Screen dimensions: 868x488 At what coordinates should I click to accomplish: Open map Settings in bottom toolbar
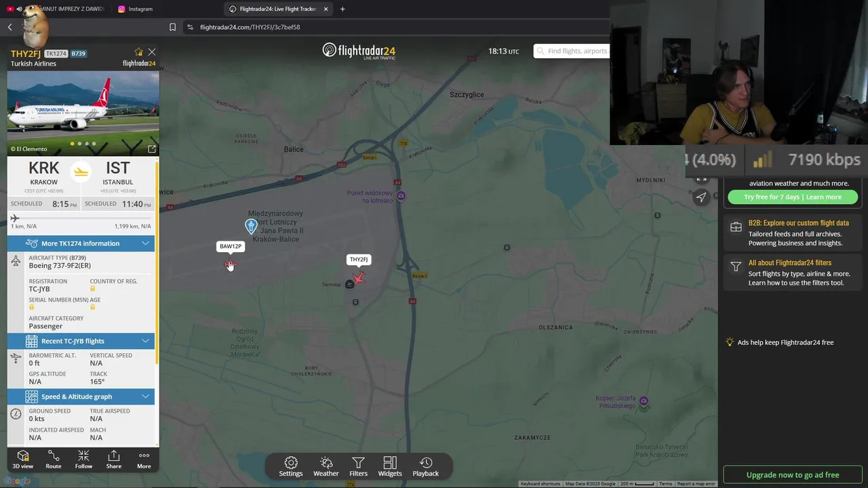point(291,466)
